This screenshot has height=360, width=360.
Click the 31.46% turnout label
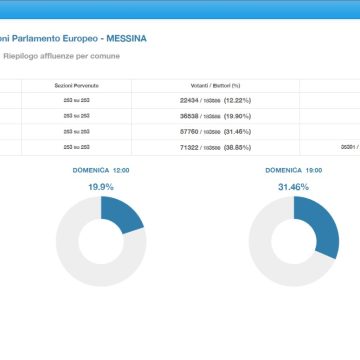coord(294,187)
